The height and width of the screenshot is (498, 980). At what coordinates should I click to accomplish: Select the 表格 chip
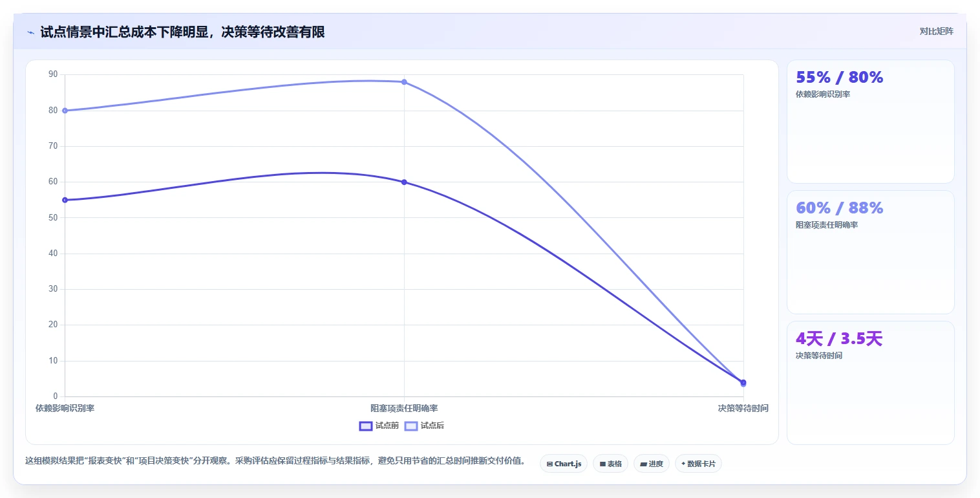pos(610,464)
